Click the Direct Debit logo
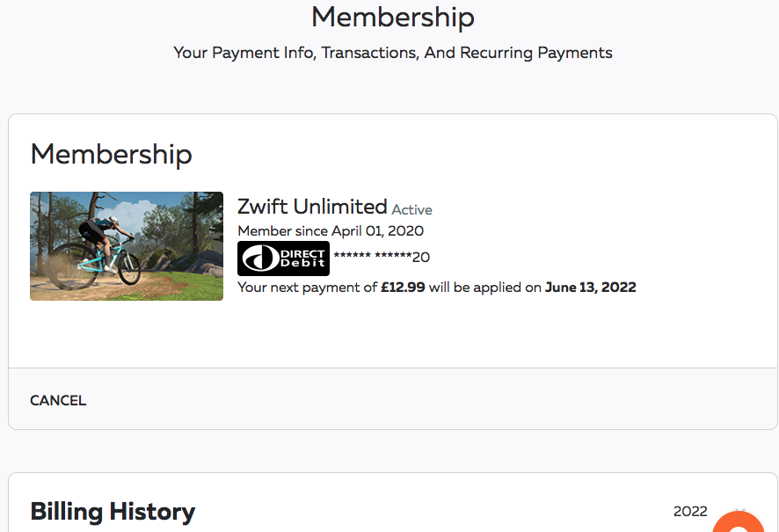The height and width of the screenshot is (532, 779). (283, 258)
